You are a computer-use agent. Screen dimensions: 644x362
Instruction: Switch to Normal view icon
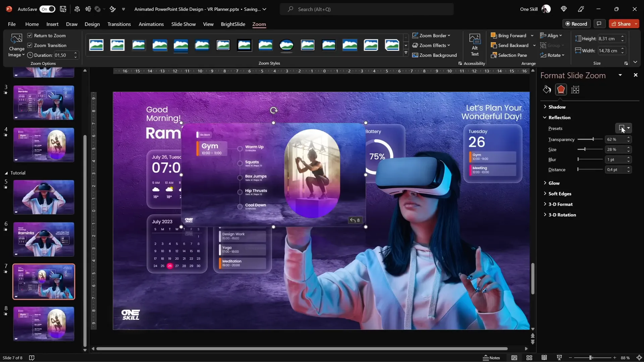[514, 358]
